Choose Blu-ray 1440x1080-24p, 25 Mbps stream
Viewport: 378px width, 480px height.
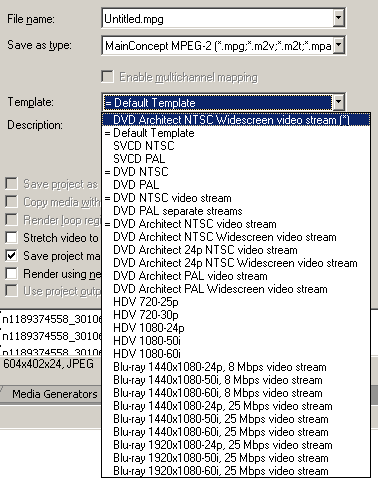[236, 406]
